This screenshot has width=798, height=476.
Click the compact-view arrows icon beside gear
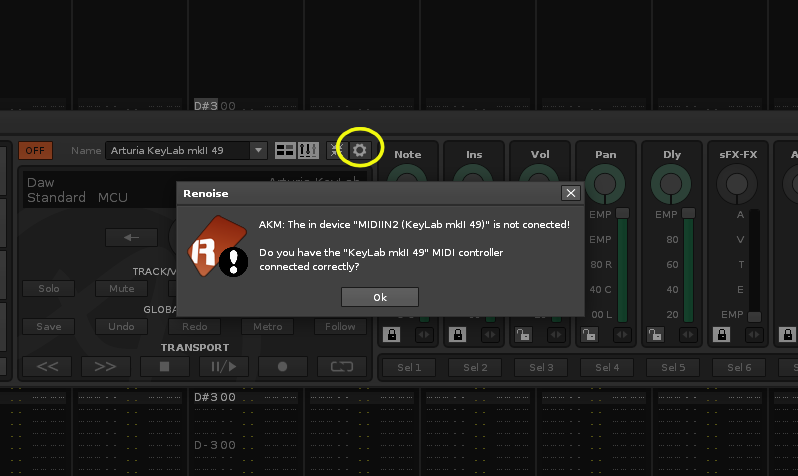tap(335, 150)
